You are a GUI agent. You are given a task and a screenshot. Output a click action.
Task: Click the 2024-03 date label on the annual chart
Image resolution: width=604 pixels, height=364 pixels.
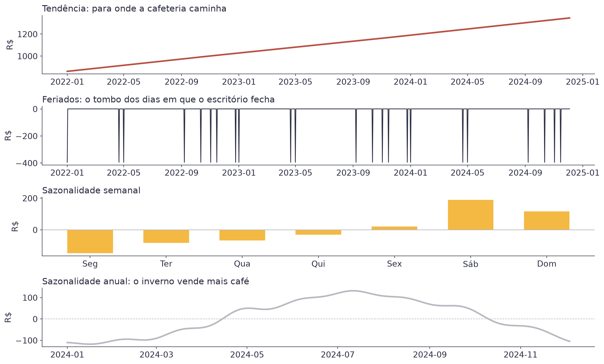[156, 355]
